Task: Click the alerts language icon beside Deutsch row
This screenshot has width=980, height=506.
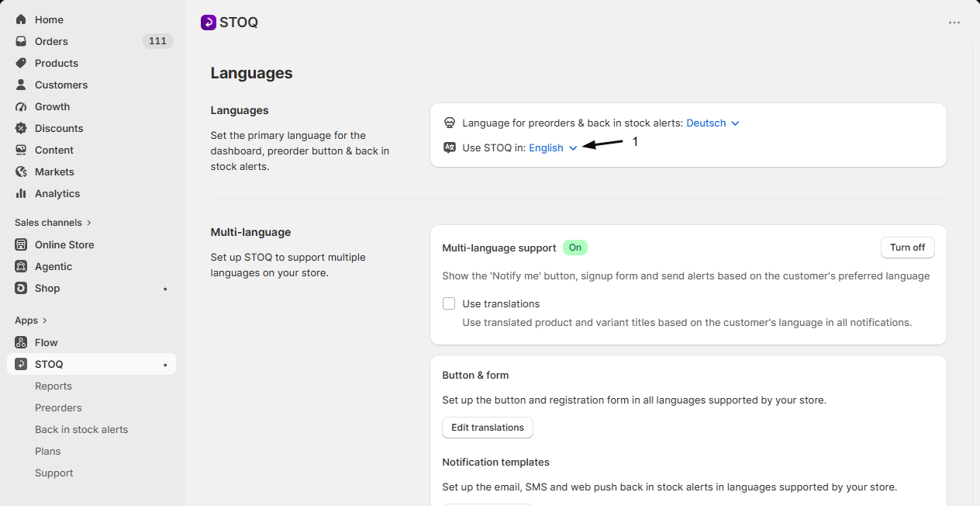Action: tap(449, 123)
